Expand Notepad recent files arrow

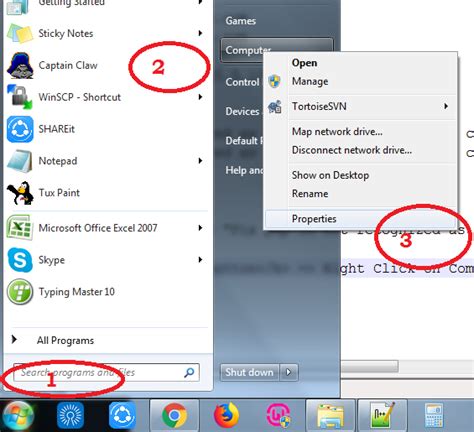200,161
